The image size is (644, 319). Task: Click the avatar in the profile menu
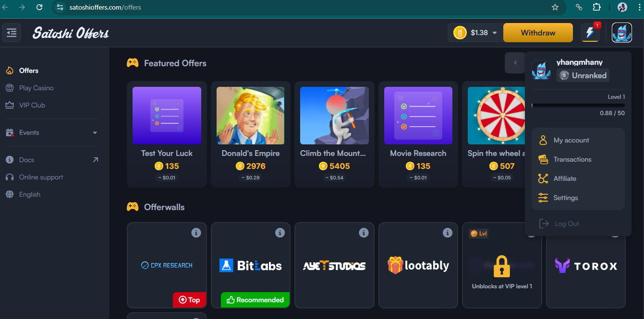click(x=541, y=70)
